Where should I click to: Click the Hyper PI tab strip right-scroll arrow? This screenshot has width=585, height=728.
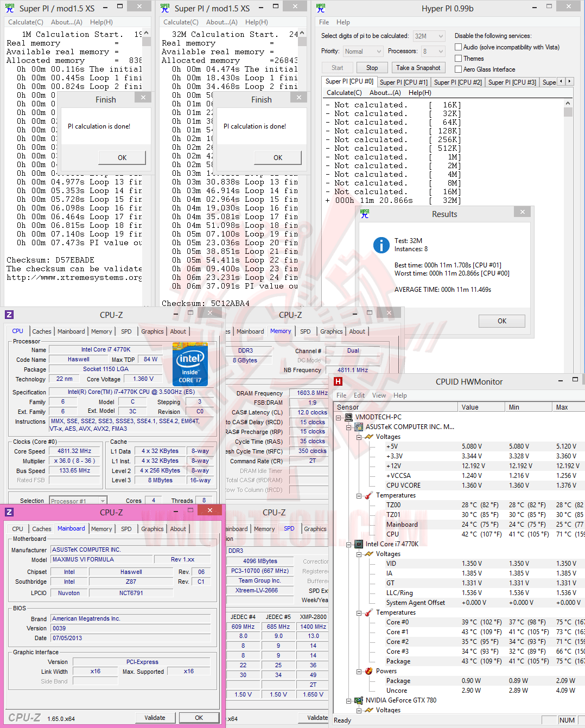click(x=569, y=81)
